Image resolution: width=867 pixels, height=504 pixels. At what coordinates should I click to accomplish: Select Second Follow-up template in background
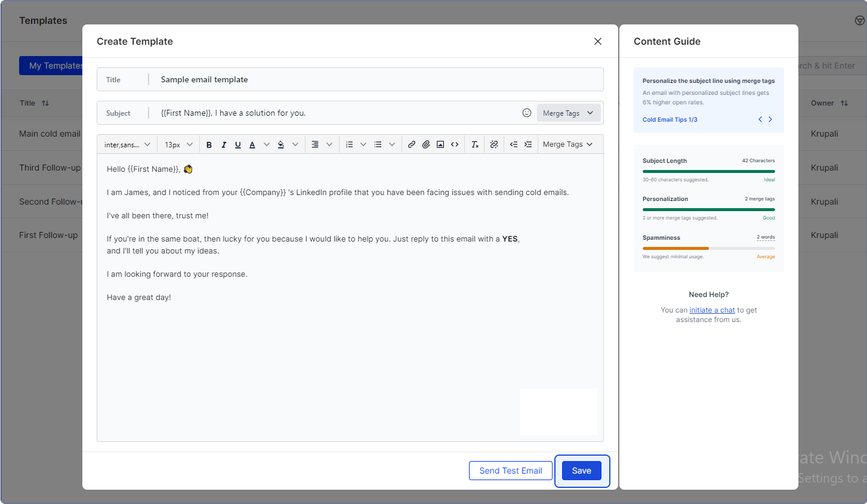point(50,202)
